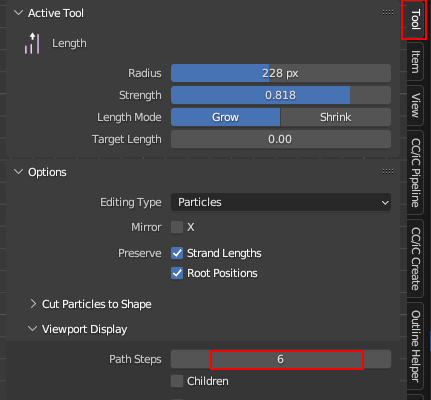431x400 pixels.
Task: Click the Options panel drag grip
Action: click(x=388, y=172)
